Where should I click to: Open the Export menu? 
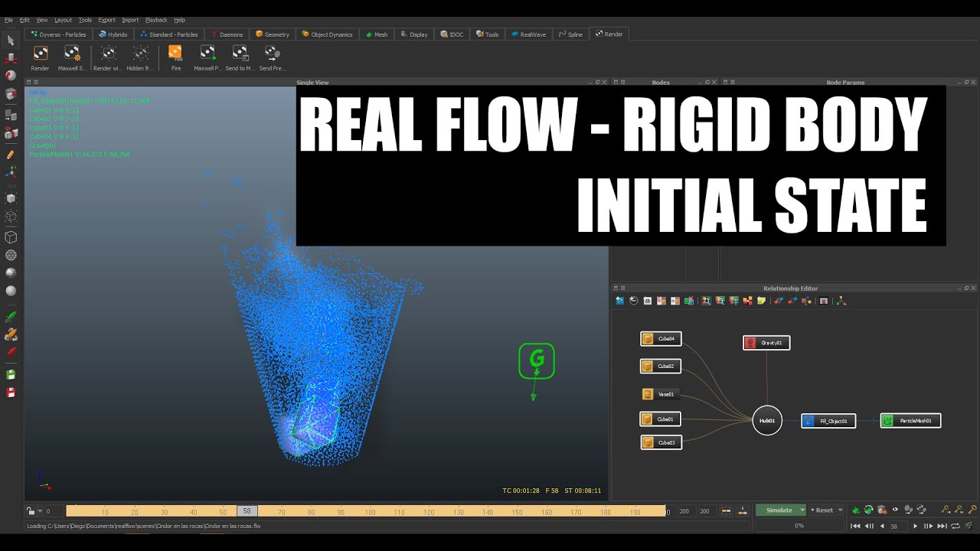click(106, 20)
